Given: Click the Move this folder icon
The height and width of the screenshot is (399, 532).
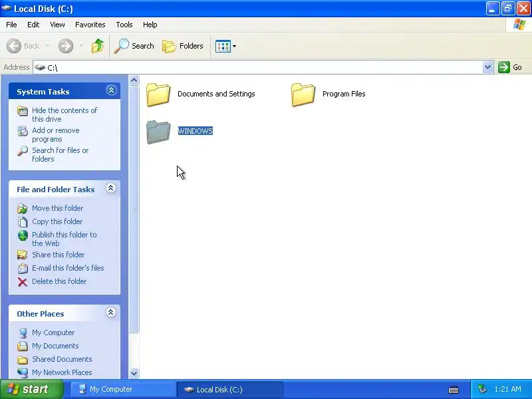Looking at the screenshot, I should tap(23, 208).
